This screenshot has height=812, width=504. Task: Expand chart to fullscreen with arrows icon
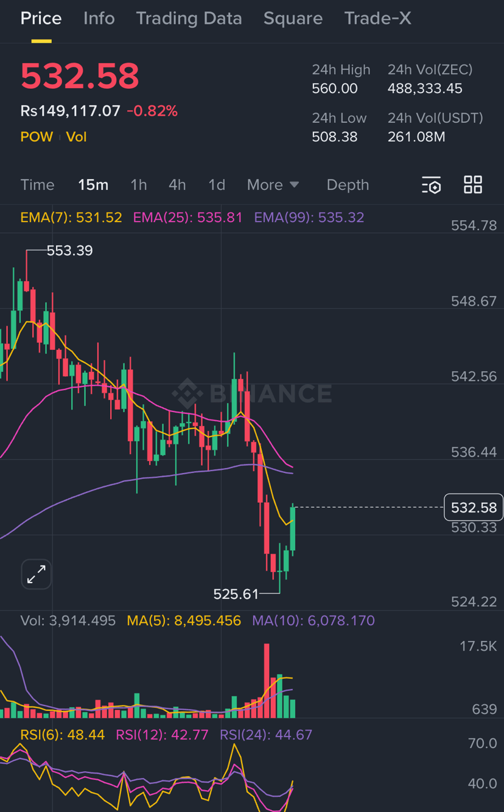(x=37, y=574)
